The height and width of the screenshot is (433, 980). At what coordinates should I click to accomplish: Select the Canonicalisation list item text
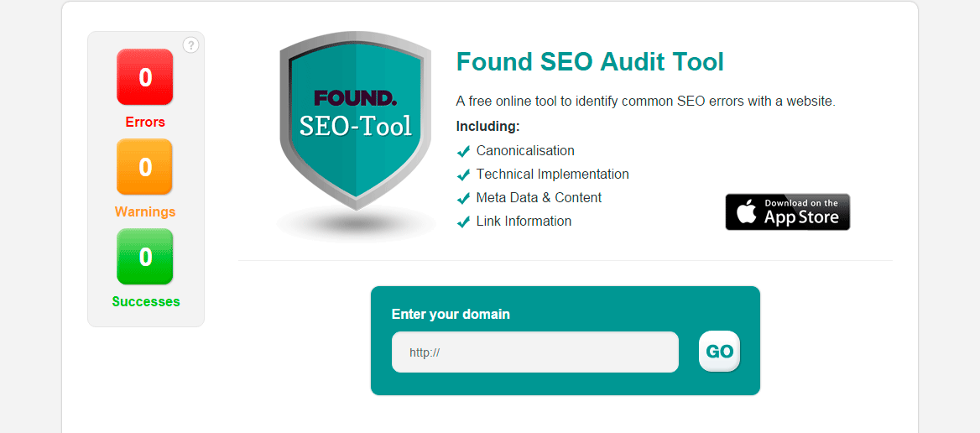pyautogui.click(x=525, y=151)
